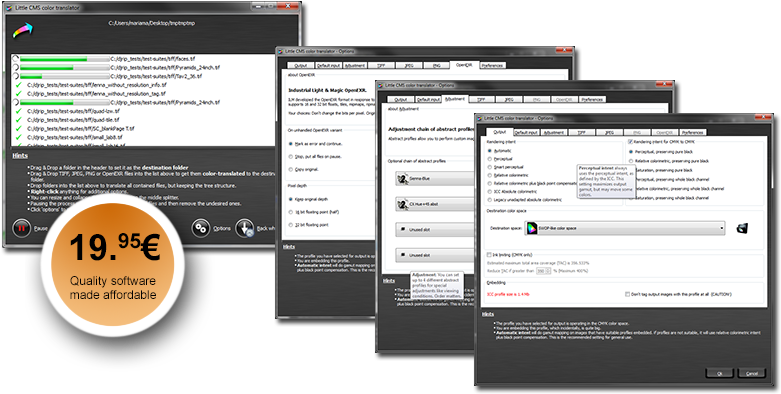
Task: Click the green checkmark beside lenna_without_resolution_tag.tif
Action: (x=19, y=94)
